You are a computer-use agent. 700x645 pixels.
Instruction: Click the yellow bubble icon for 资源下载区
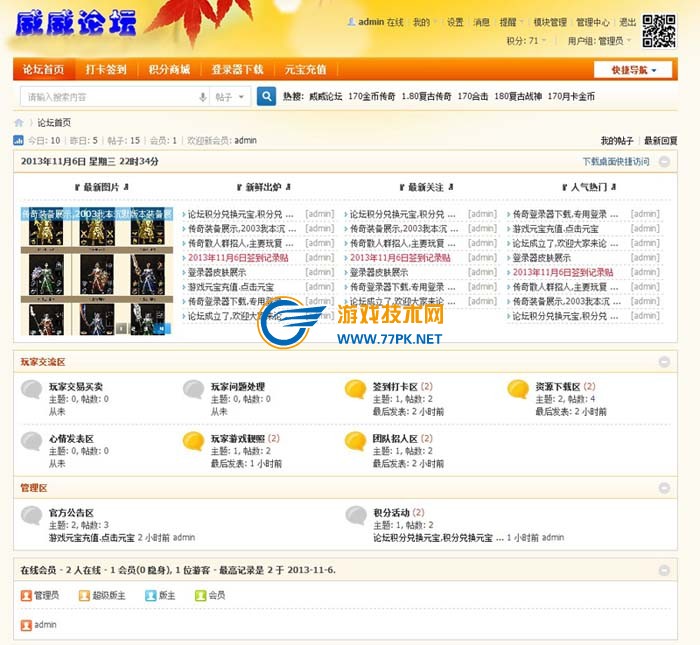tap(518, 389)
